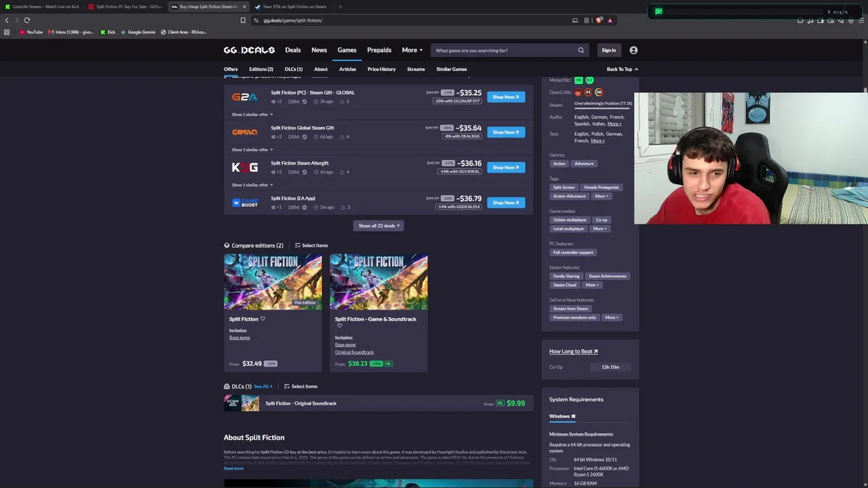Image resolution: width=868 pixels, height=488 pixels.
Task: Open Brave Rewards triangle icon
Action: tap(610, 20)
